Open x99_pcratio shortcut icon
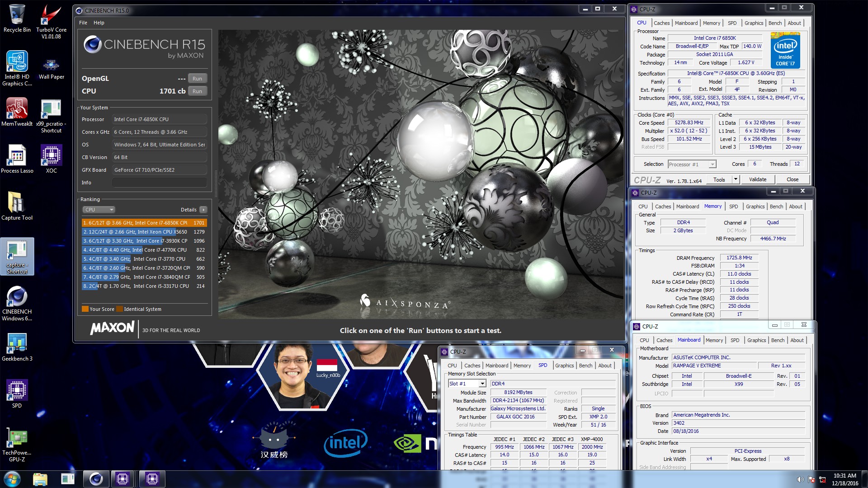The width and height of the screenshot is (868, 488). [x=51, y=116]
